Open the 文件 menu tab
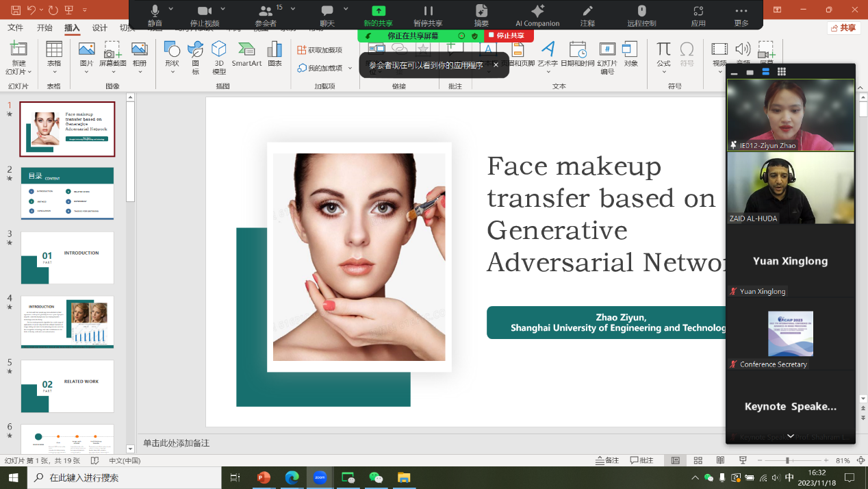This screenshot has height=489, width=868. pyautogui.click(x=15, y=28)
